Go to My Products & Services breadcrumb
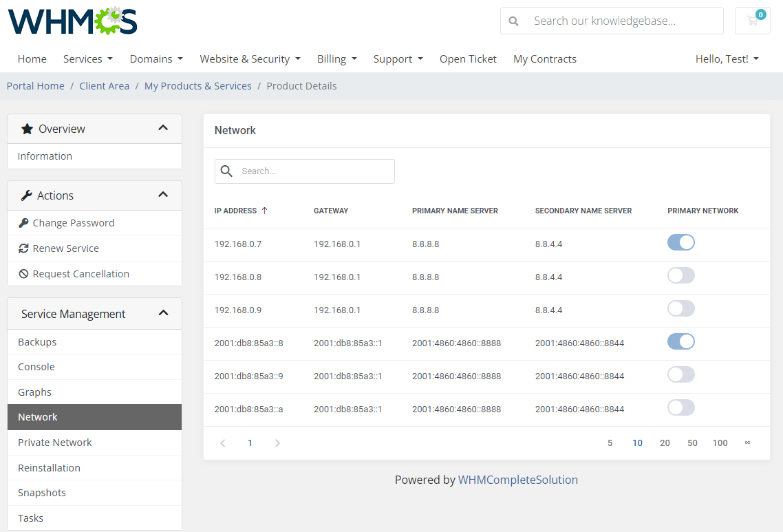 coord(197,85)
